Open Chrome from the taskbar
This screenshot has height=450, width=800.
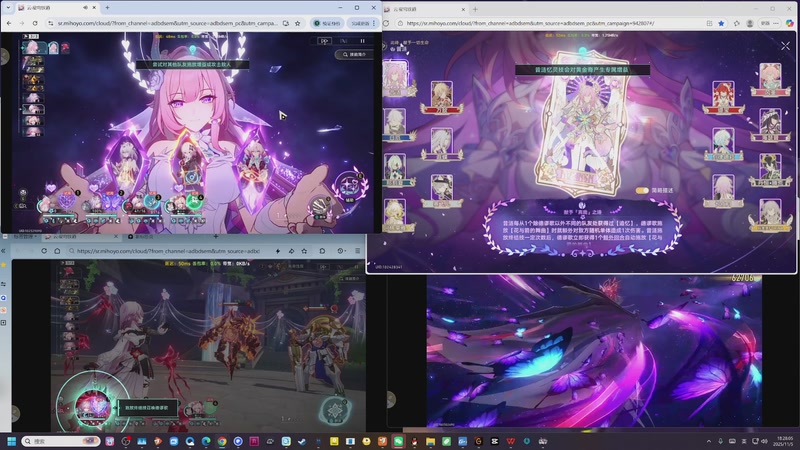point(222,441)
